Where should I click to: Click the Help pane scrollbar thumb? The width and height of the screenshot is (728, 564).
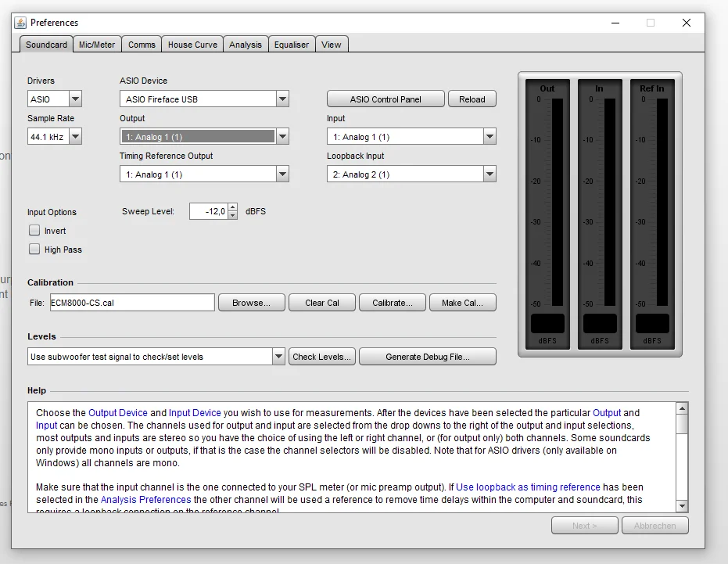682,424
